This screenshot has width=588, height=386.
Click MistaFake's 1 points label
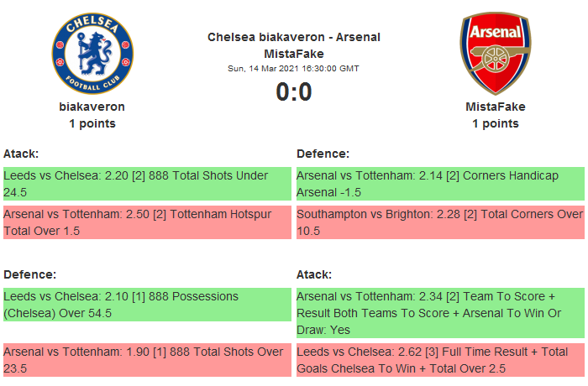(x=495, y=123)
